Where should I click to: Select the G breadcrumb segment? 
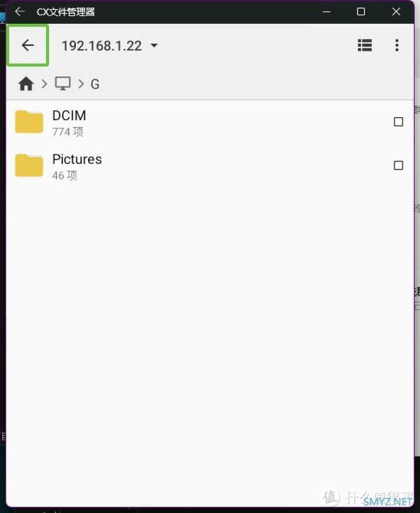[95, 84]
